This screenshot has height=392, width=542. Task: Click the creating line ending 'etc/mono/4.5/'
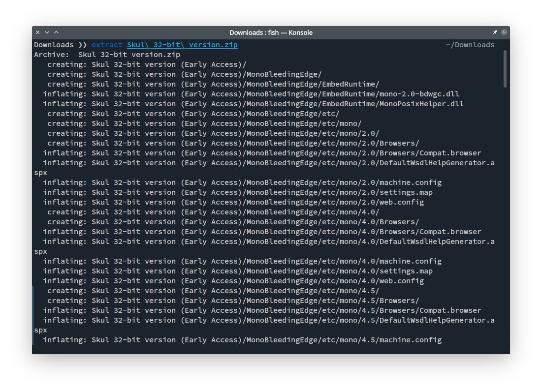[213, 291]
